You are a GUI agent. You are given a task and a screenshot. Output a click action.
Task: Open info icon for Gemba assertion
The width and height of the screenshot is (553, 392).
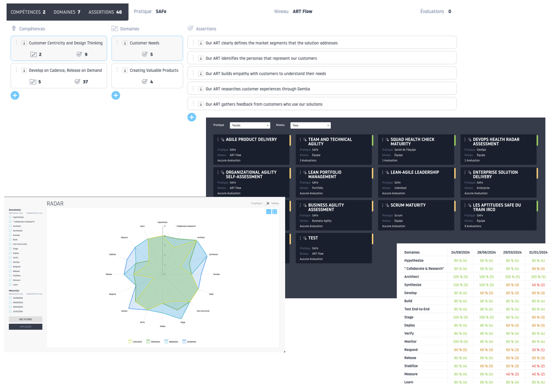[201, 89]
